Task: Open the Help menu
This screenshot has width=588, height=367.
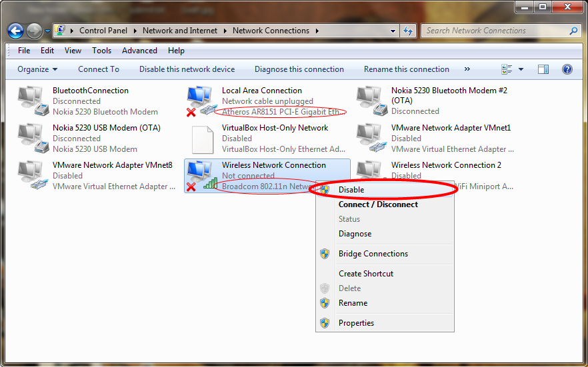Action: pyautogui.click(x=176, y=51)
